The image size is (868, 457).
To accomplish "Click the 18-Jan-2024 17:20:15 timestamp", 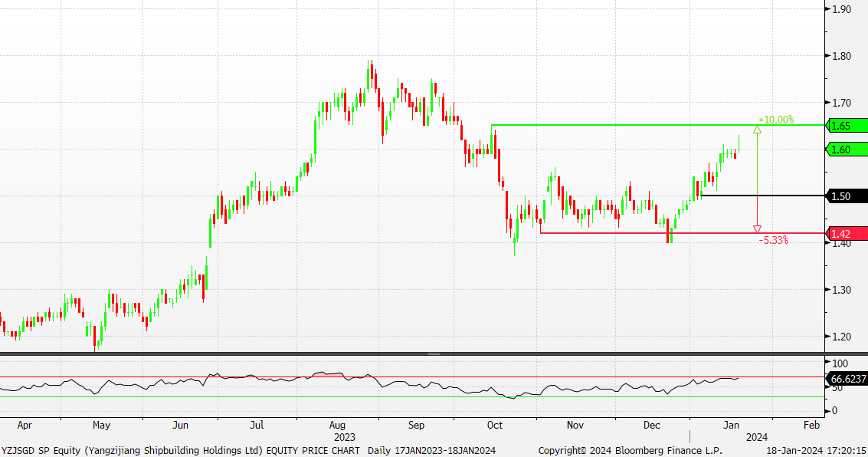I will point(816,451).
